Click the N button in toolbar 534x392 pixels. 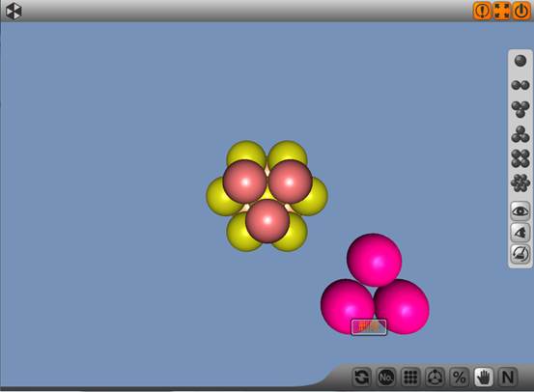click(508, 377)
